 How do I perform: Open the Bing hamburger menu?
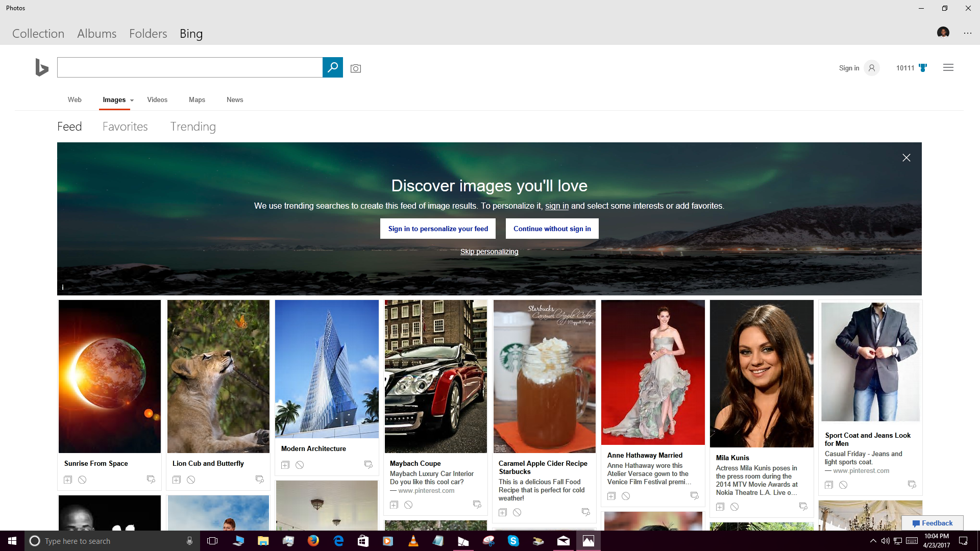pyautogui.click(x=948, y=67)
